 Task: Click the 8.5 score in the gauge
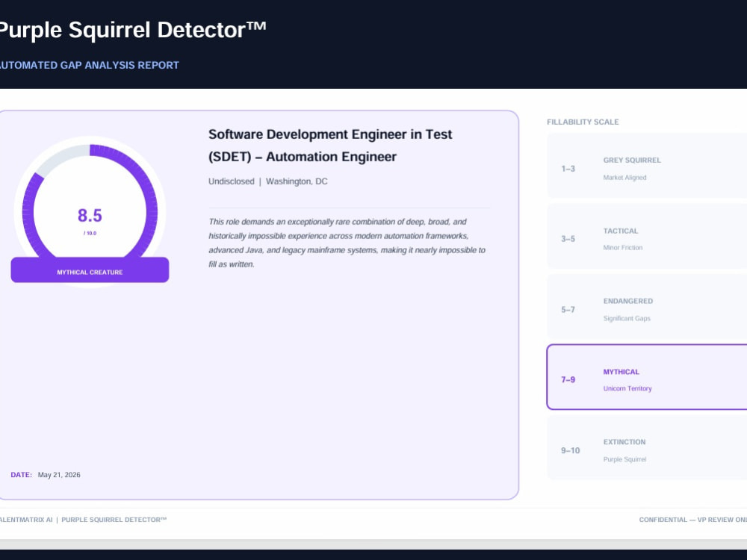coord(90,215)
